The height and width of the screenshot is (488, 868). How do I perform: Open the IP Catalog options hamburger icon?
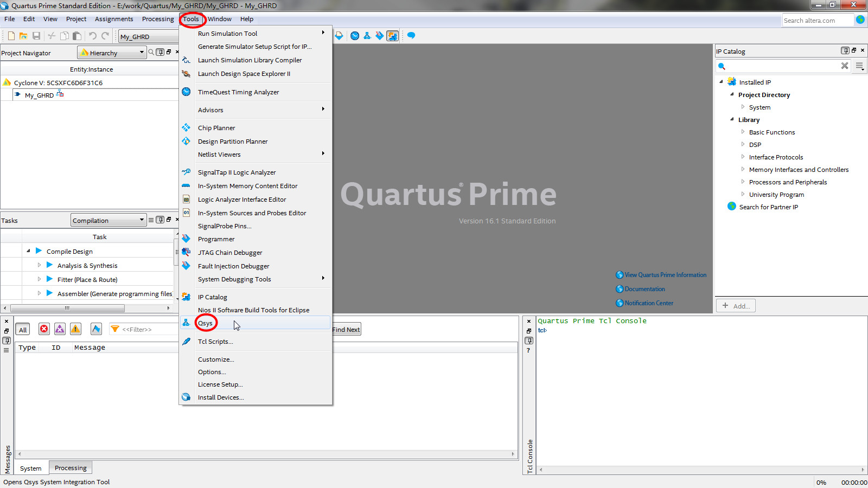coord(859,66)
